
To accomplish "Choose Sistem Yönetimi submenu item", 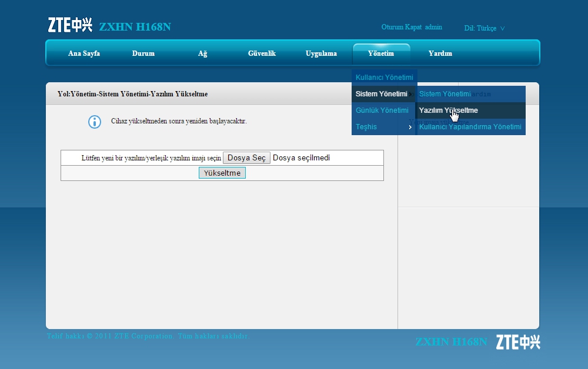I will 470,93.
